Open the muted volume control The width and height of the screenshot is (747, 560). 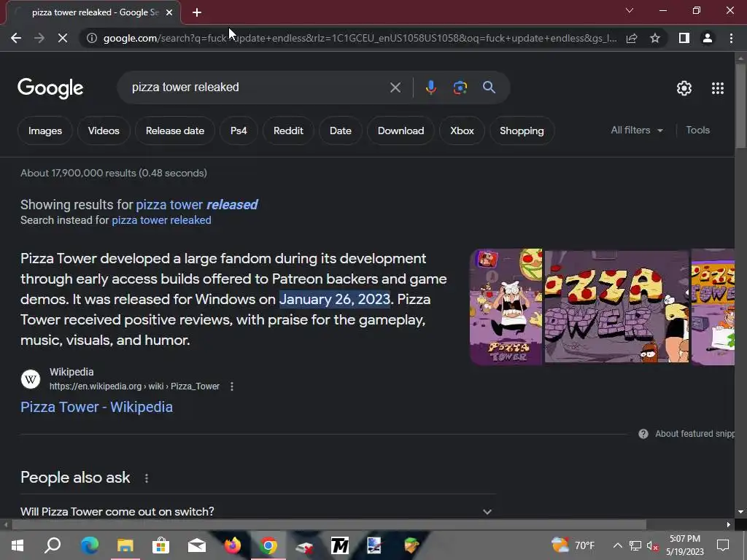652,545
